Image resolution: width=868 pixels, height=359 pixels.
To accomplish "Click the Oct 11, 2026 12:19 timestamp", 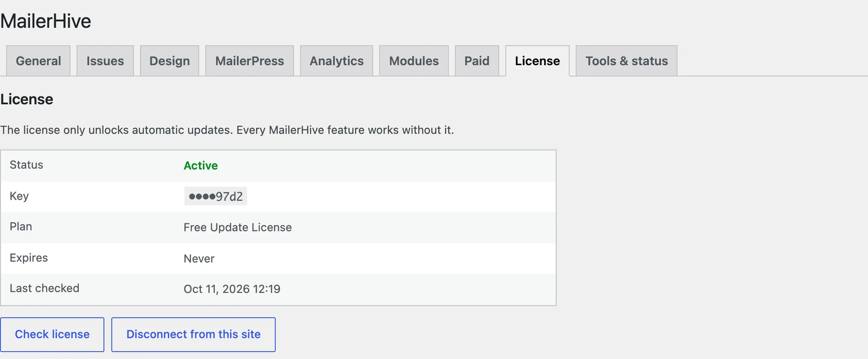I will click(x=232, y=289).
